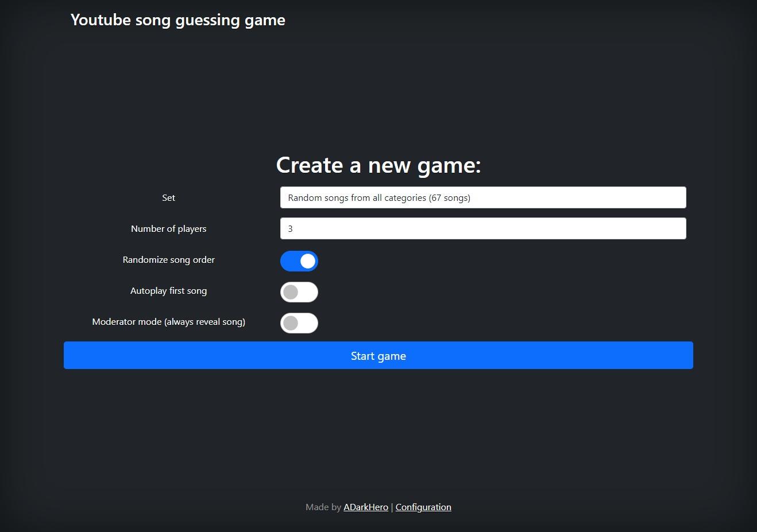Click the 'Set' label
The image size is (757, 532).
[x=169, y=197]
